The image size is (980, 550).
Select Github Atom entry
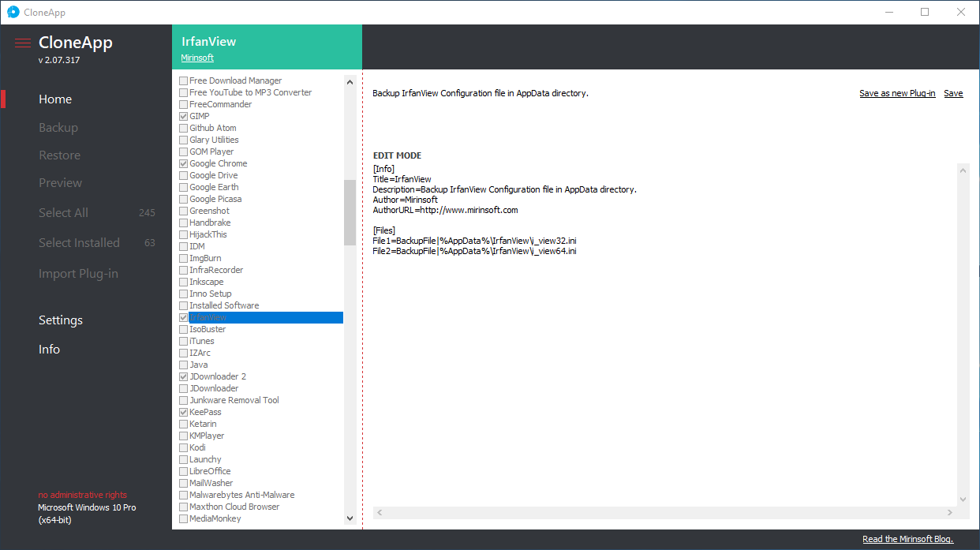[213, 128]
